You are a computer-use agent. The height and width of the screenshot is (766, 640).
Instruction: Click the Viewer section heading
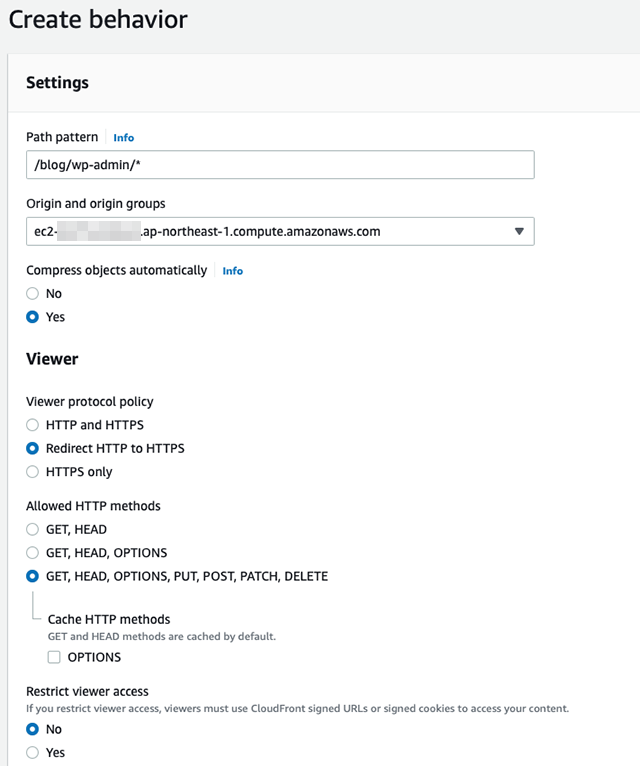point(52,359)
